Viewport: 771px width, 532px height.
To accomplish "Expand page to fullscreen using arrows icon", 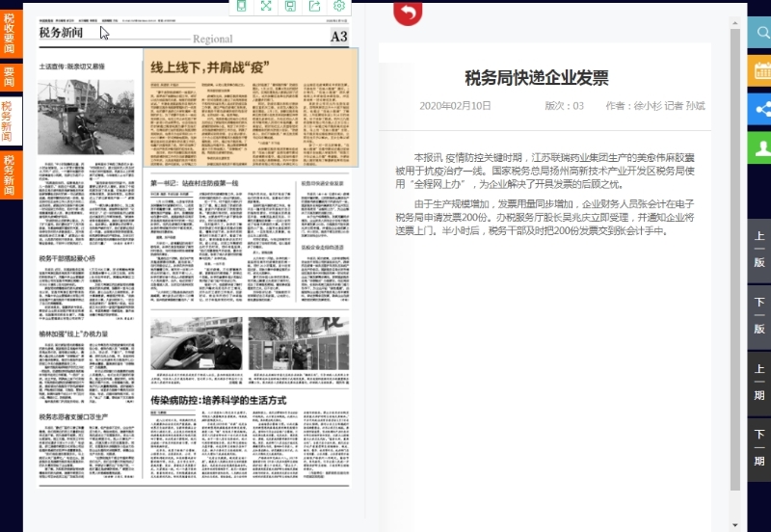I will point(266,7).
